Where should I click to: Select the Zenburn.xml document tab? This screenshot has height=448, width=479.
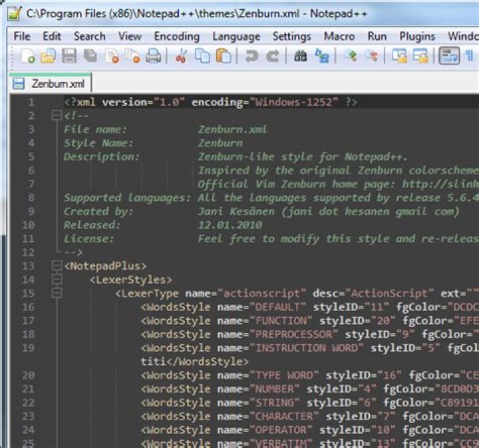pos(50,83)
